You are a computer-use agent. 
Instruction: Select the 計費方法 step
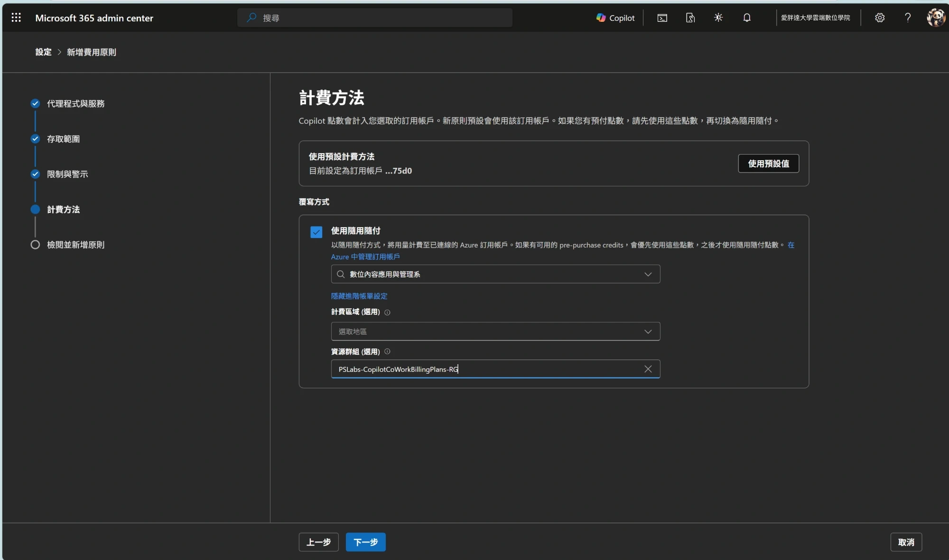pos(55,210)
